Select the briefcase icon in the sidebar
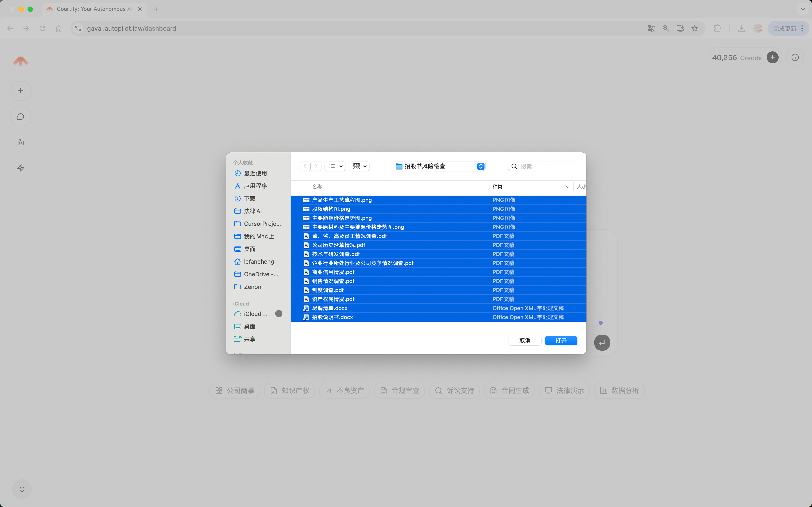 pyautogui.click(x=21, y=142)
